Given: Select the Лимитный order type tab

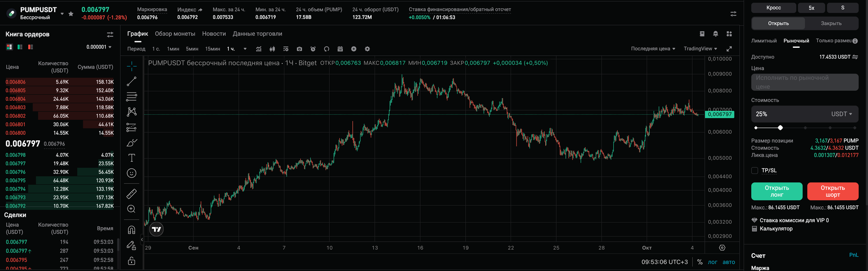Looking at the screenshot, I should click(764, 41).
